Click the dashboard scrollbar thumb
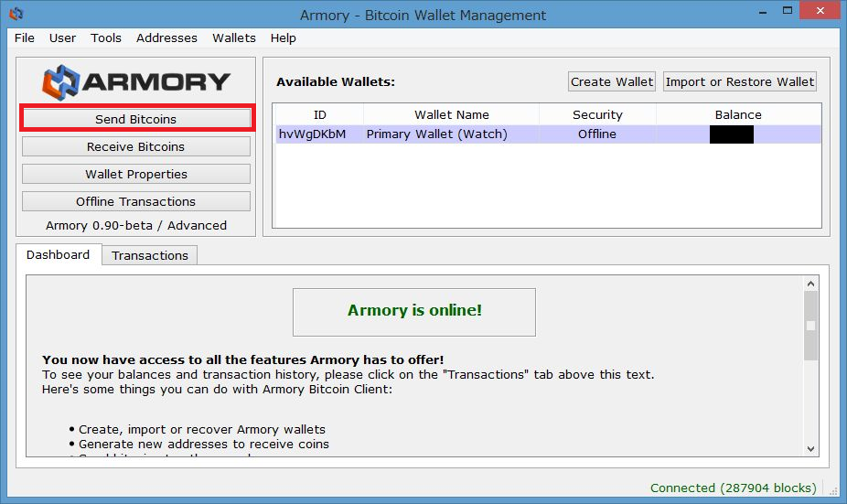This screenshot has width=847, height=504. tap(810, 326)
